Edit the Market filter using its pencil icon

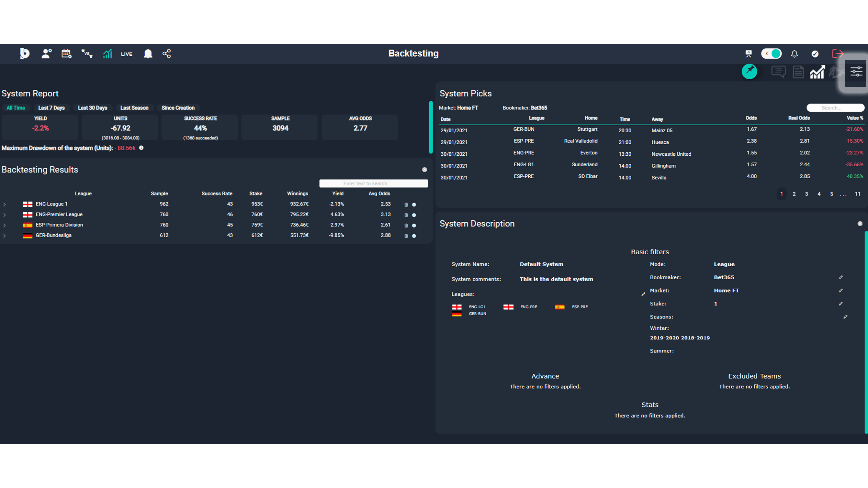(x=841, y=290)
